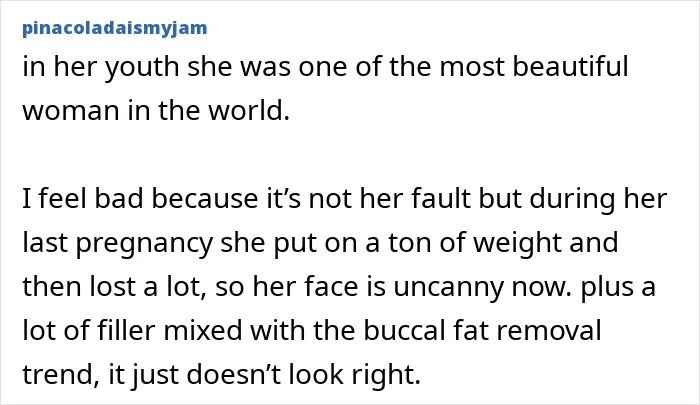Viewport: 700px width, 405px height.
Task: Click the word 'during' in the comment
Action: (573, 198)
